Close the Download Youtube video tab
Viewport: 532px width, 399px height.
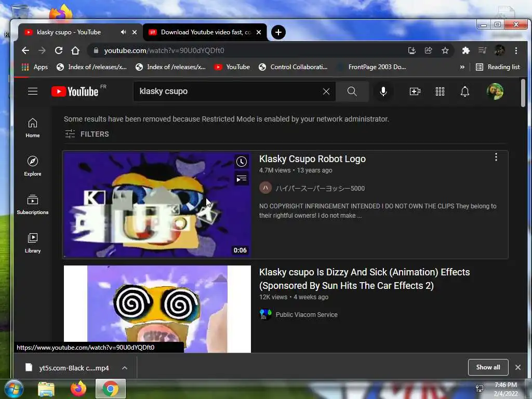point(259,32)
